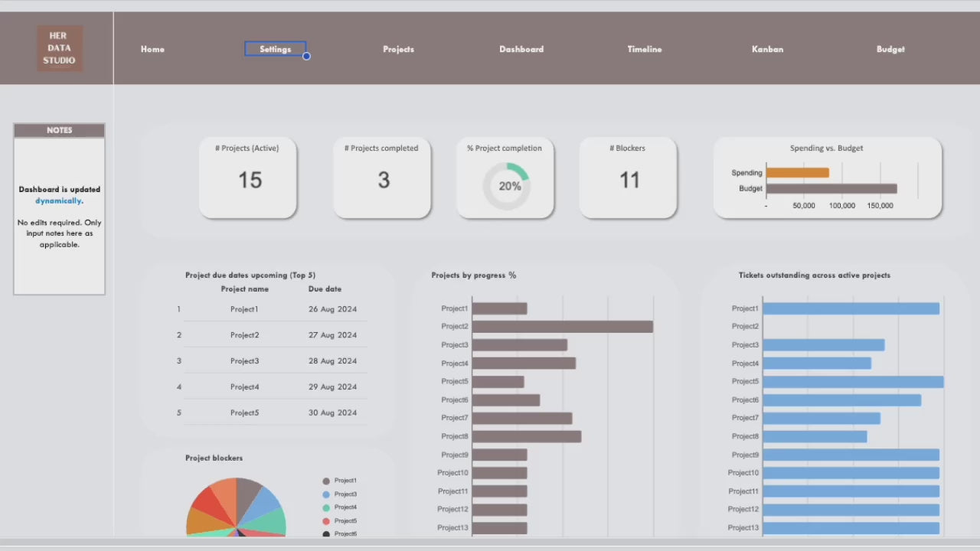Select Project5 in the due dates table
Viewport: 980px width, 551px height.
tap(244, 413)
